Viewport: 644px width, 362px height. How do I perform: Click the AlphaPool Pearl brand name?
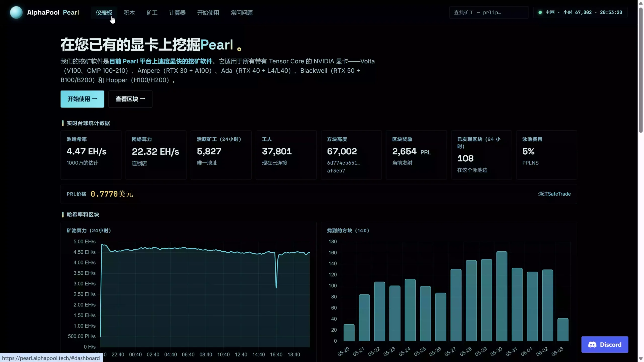pos(53,12)
